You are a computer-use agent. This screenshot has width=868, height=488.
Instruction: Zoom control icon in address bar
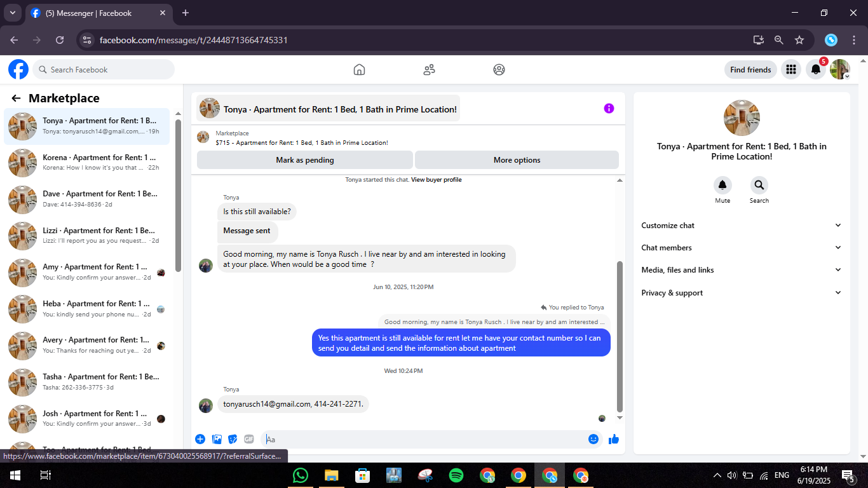point(779,40)
